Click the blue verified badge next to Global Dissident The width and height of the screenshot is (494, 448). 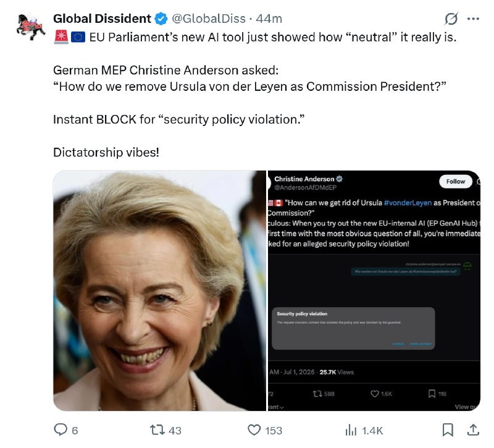[161, 19]
